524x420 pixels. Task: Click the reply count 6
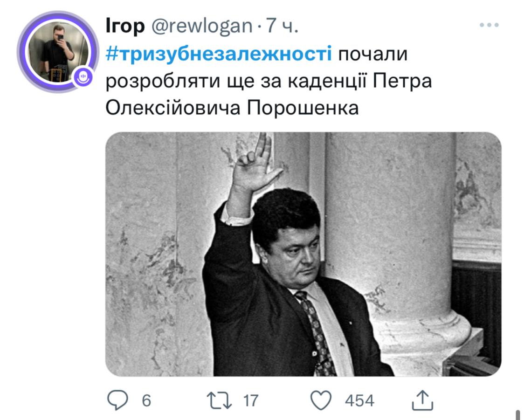(x=146, y=400)
